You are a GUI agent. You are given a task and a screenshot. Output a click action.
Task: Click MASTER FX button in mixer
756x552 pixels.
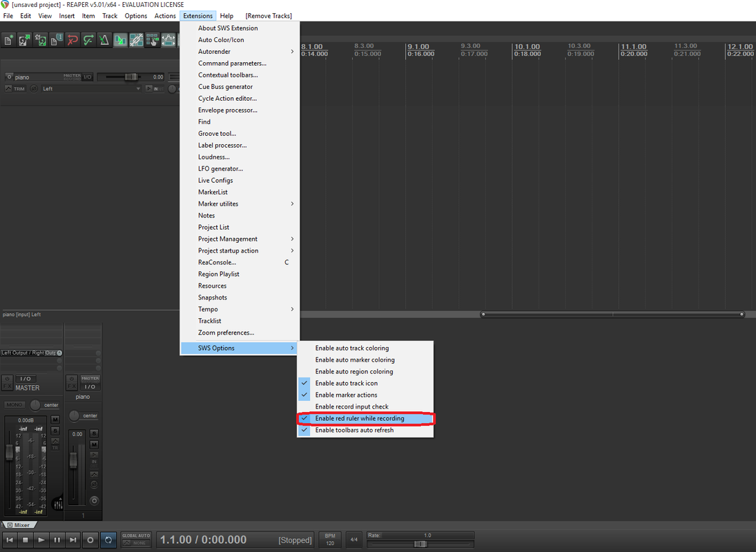coord(8,386)
